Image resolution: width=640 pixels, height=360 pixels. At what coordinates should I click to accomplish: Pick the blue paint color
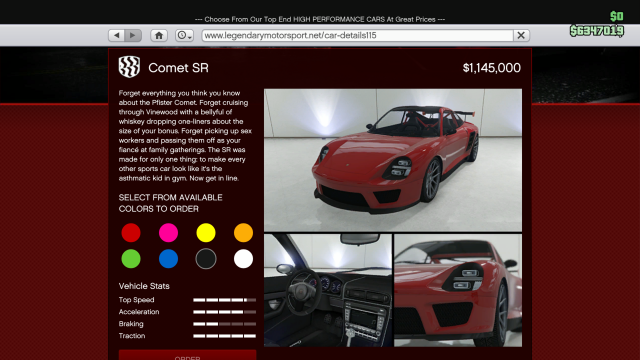168,259
